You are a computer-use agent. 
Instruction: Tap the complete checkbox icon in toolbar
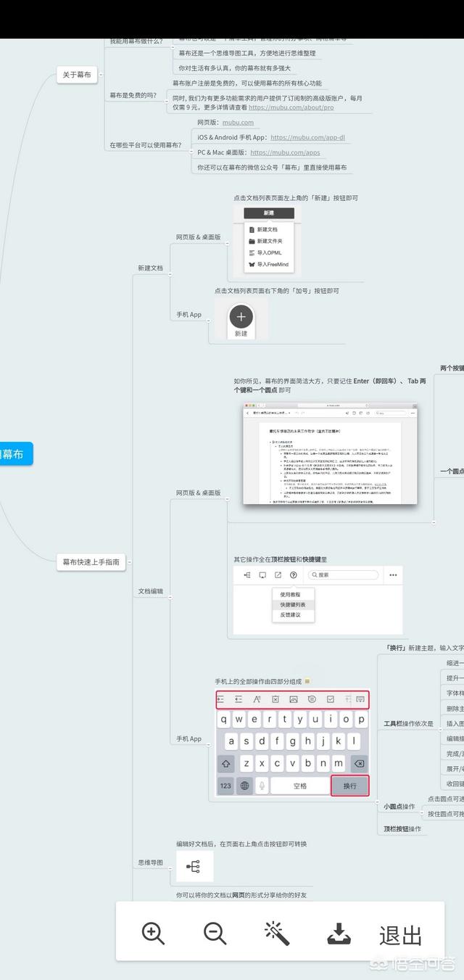331,699
